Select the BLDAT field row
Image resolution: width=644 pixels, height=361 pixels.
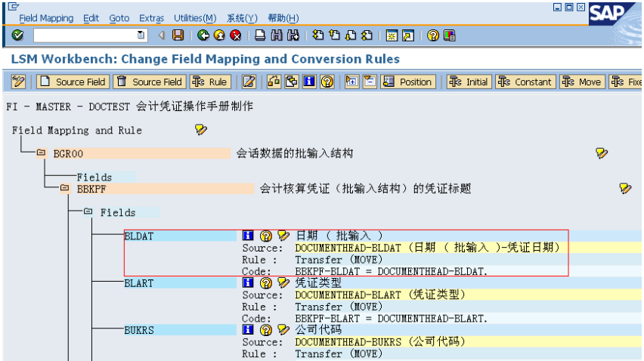click(x=180, y=236)
